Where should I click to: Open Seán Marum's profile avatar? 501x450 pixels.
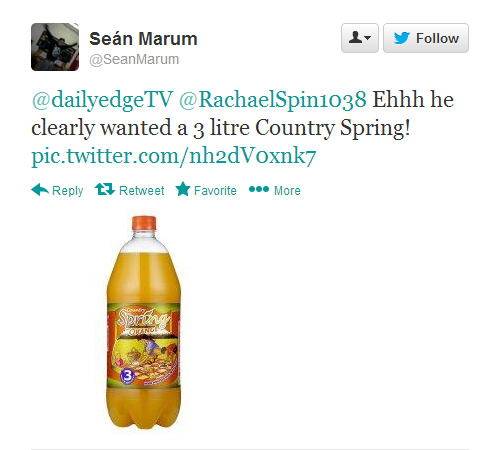pyautogui.click(x=55, y=47)
